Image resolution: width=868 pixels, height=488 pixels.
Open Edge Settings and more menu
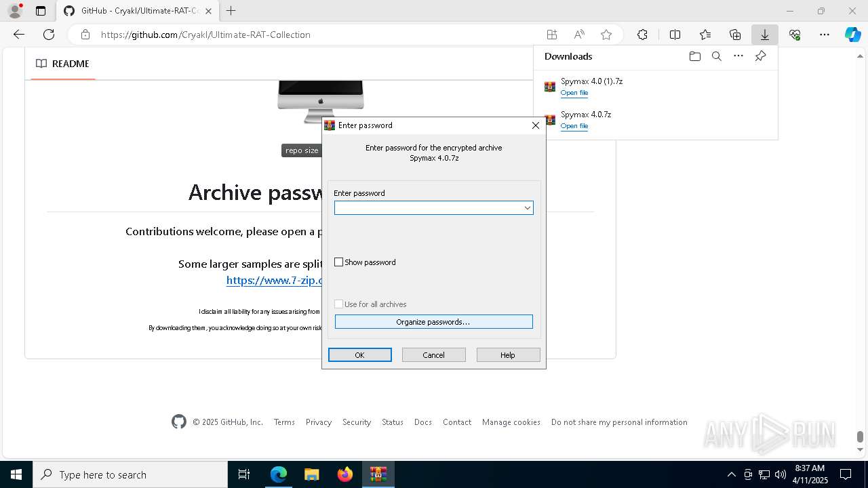click(x=825, y=35)
